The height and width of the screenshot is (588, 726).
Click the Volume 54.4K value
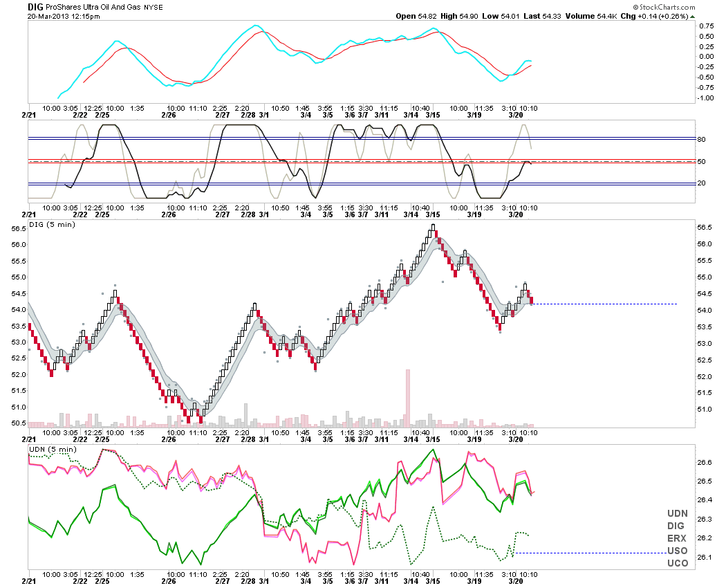[590, 16]
